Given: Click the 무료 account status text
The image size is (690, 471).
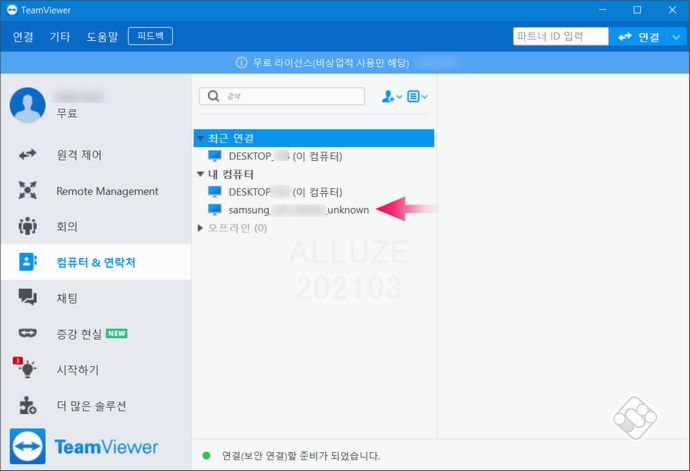Looking at the screenshot, I should 67,114.
